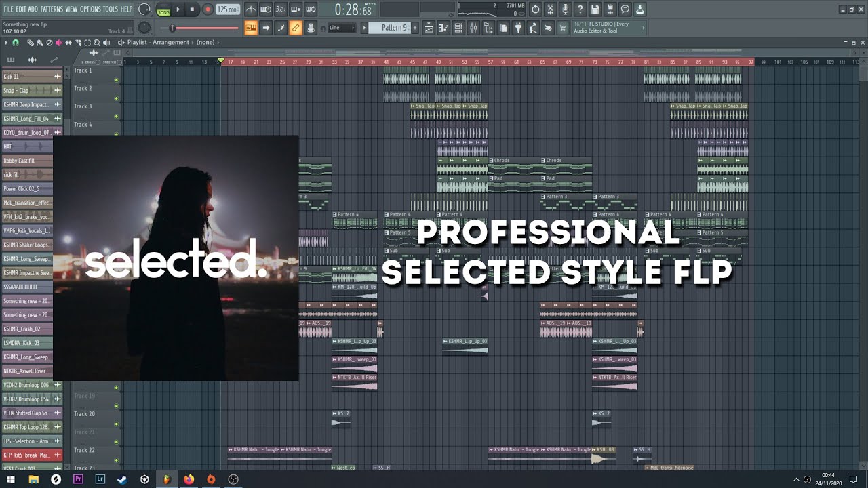
Task: Select KSHMR_Crash_02 in the picker list
Action: (x=33, y=329)
